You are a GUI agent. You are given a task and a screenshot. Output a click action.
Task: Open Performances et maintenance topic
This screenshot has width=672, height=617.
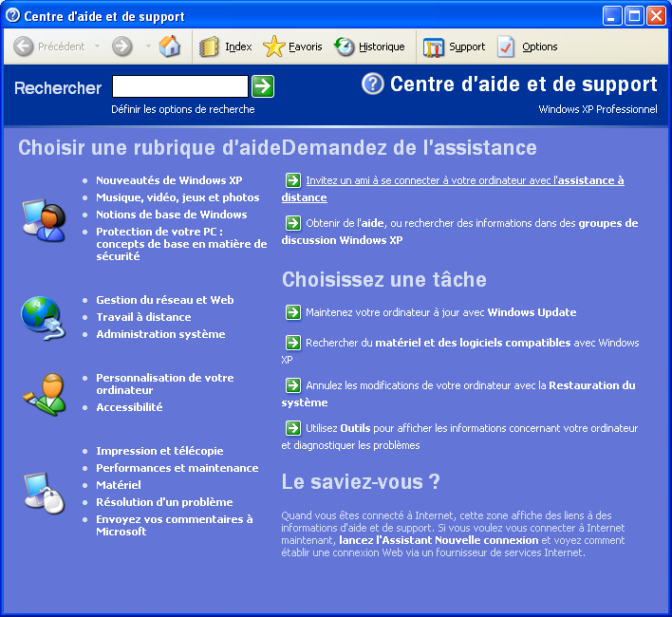(x=177, y=468)
